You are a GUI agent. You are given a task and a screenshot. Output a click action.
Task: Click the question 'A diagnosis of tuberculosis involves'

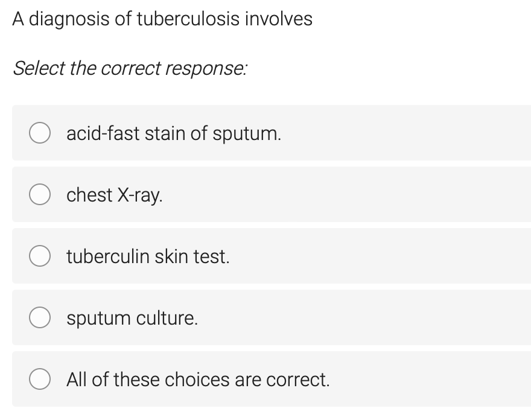pos(162,19)
